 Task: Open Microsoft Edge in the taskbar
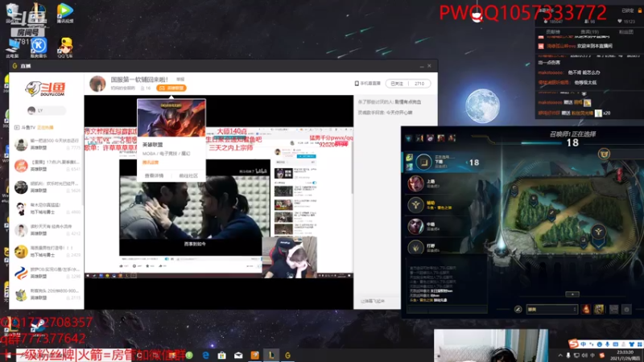coord(205,355)
